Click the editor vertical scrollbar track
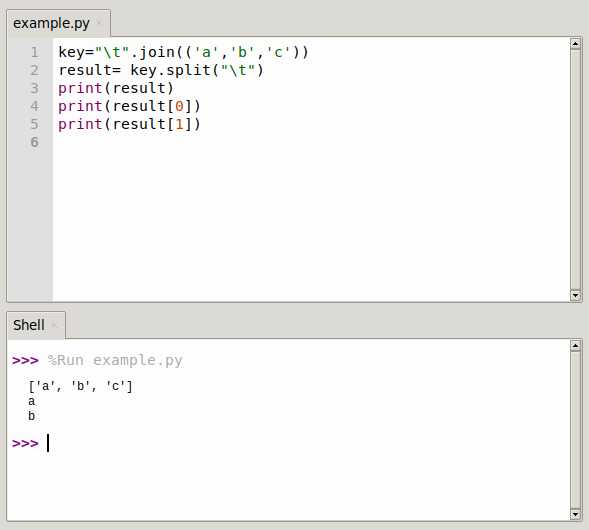589x530 pixels. point(575,169)
